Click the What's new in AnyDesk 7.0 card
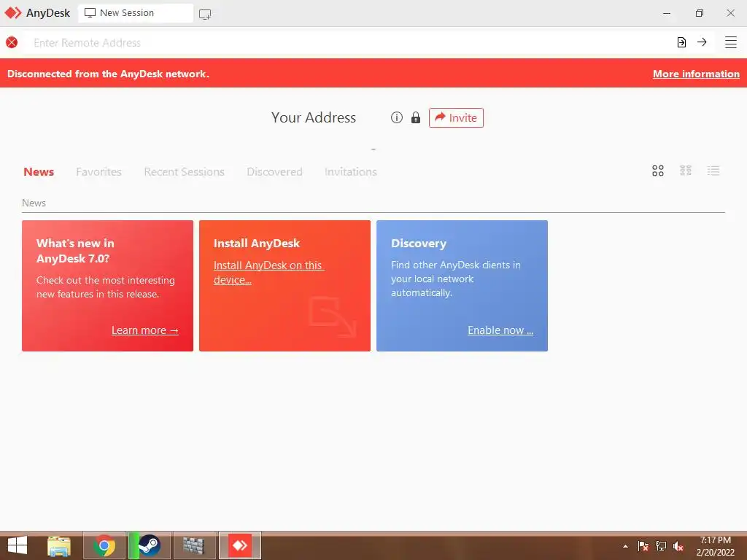747x560 pixels. [x=108, y=286]
